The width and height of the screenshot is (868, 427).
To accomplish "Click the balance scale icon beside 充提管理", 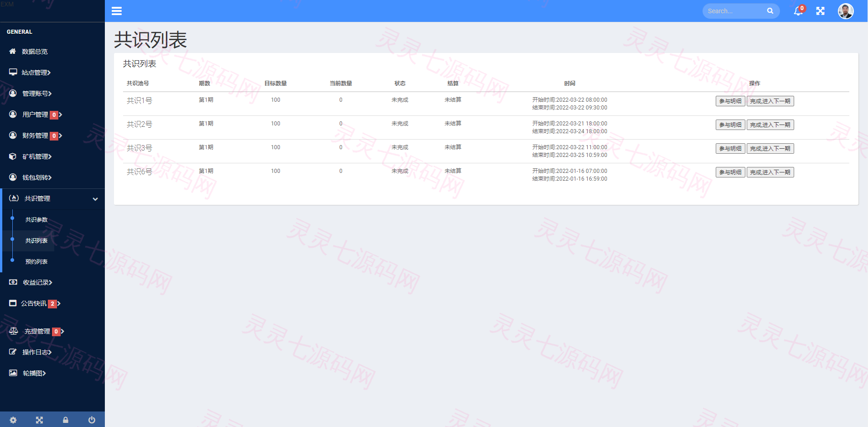I will tap(14, 331).
